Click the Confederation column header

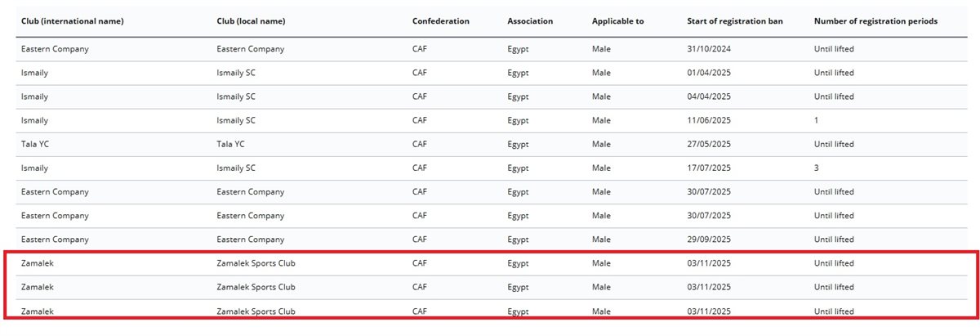pos(441,21)
